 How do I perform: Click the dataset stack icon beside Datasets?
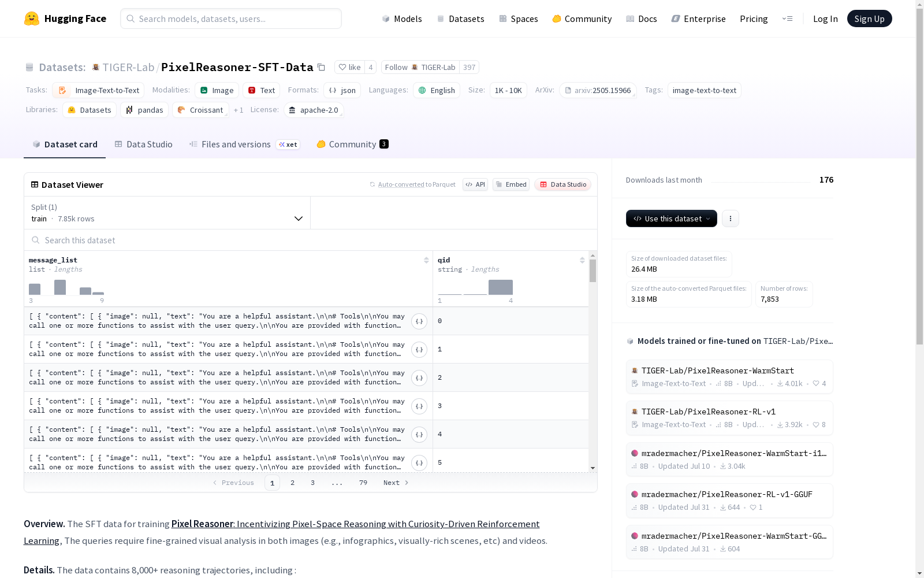pyautogui.click(x=29, y=68)
